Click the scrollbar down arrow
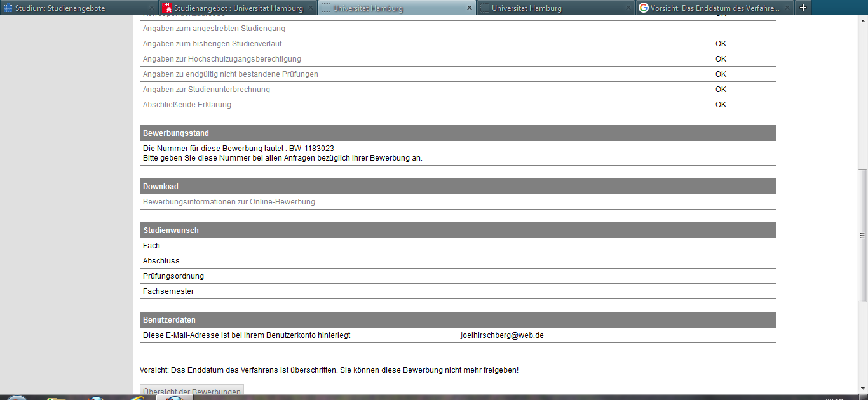This screenshot has height=400, width=868. tap(862, 389)
